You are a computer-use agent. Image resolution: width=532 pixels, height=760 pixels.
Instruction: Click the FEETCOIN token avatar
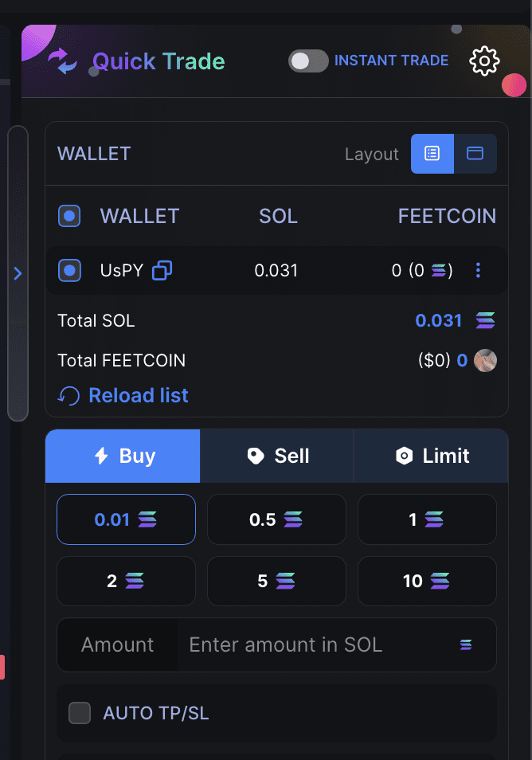485,361
